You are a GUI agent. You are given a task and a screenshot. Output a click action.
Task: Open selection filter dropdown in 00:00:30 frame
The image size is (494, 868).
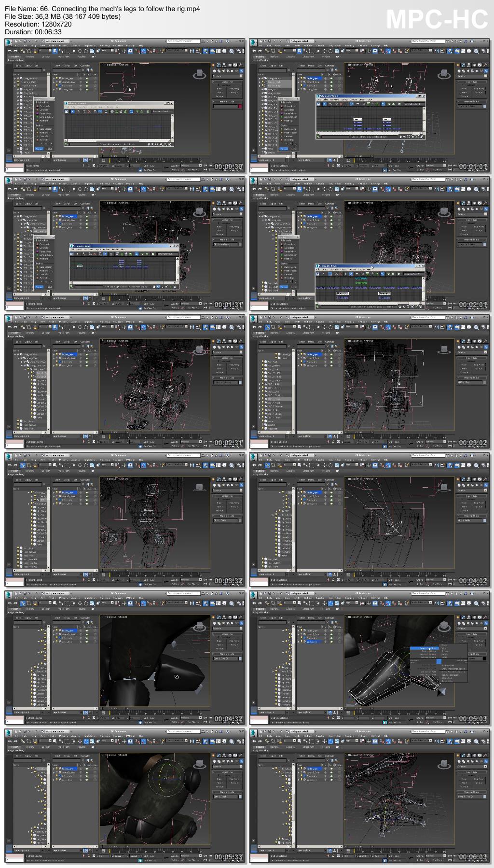coord(45,50)
